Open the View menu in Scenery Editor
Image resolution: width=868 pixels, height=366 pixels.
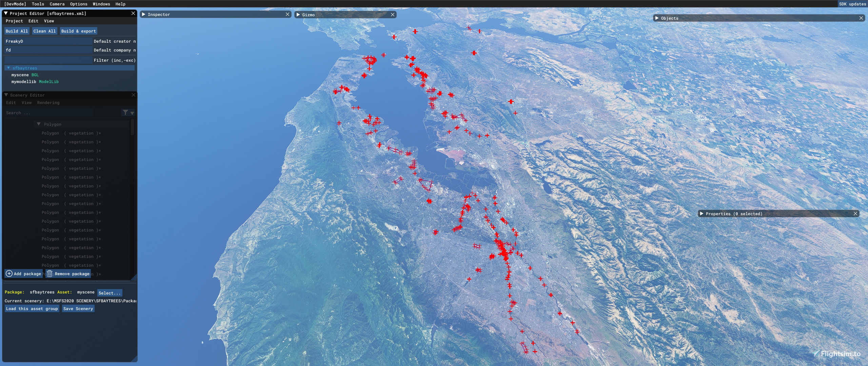pyautogui.click(x=26, y=102)
